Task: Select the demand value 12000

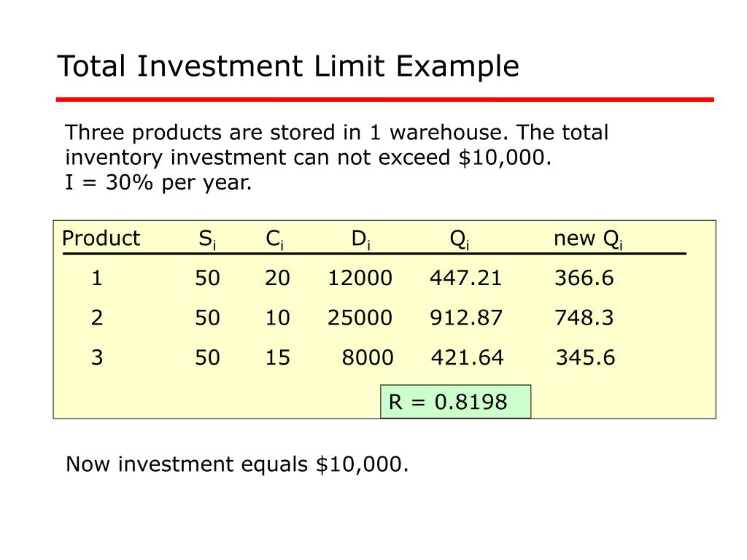Action: pos(360,278)
